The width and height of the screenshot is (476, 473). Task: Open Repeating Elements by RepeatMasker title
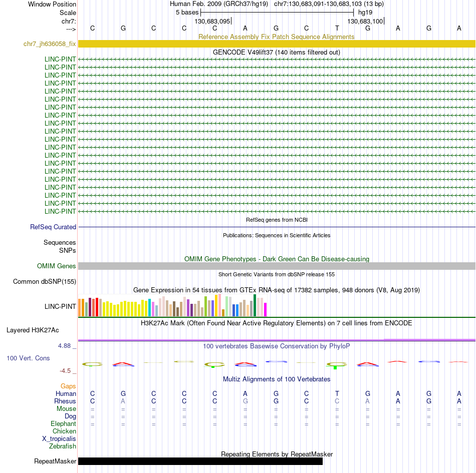(x=277, y=454)
